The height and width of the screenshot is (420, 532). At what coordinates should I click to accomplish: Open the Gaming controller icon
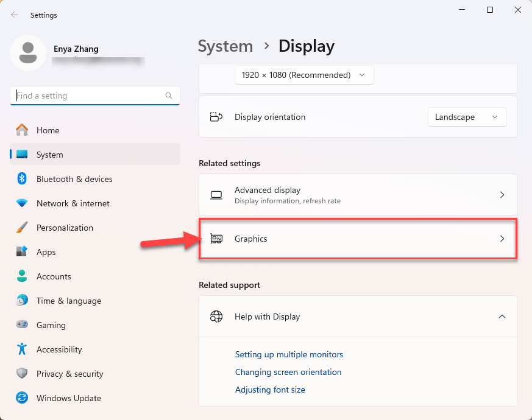[x=22, y=325]
